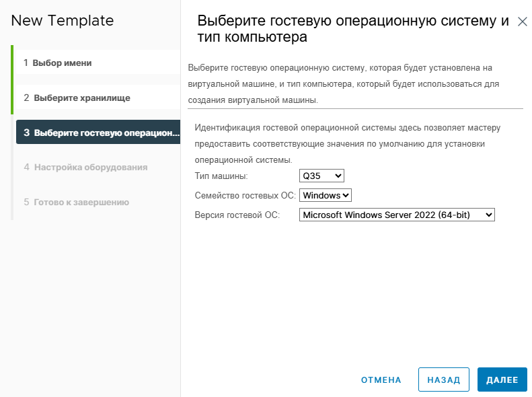Go to step 1 Выбор имени
Screen dimensions: 532x397
click(98, 63)
